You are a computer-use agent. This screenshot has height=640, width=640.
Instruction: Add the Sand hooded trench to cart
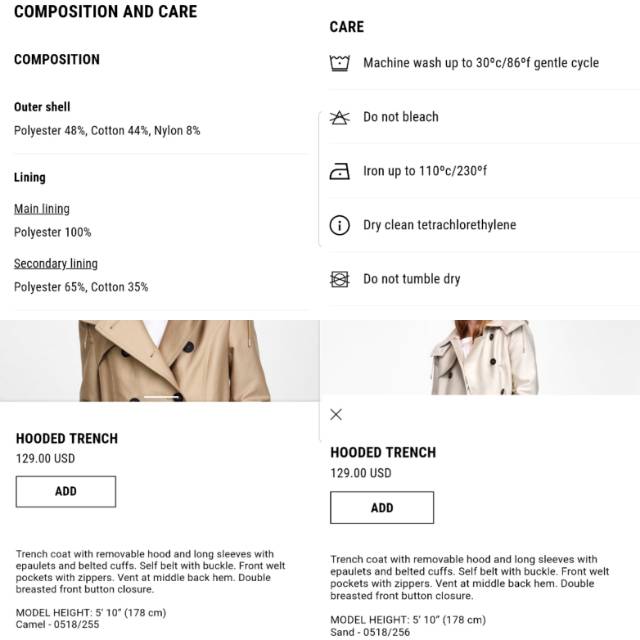(x=382, y=507)
